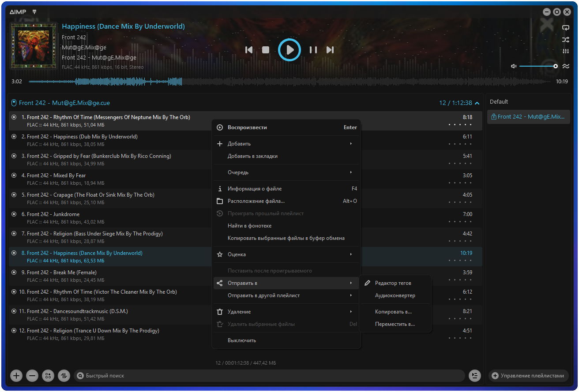Collapse the Front 242 group with the chevron
This screenshot has width=579, height=392.
pos(477,103)
